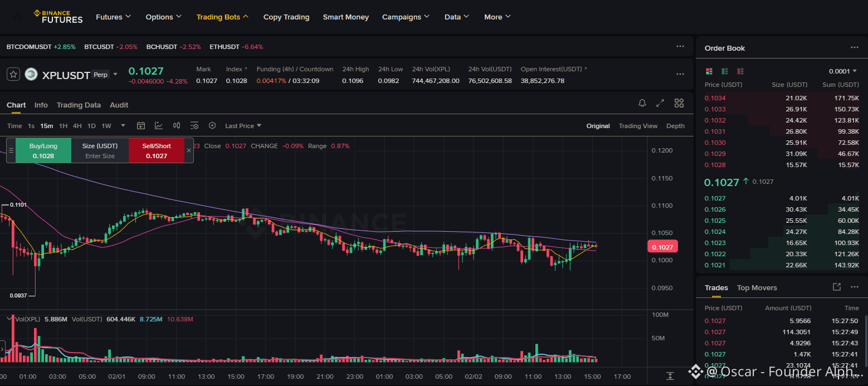Open the price alert bell icon

[x=642, y=103]
